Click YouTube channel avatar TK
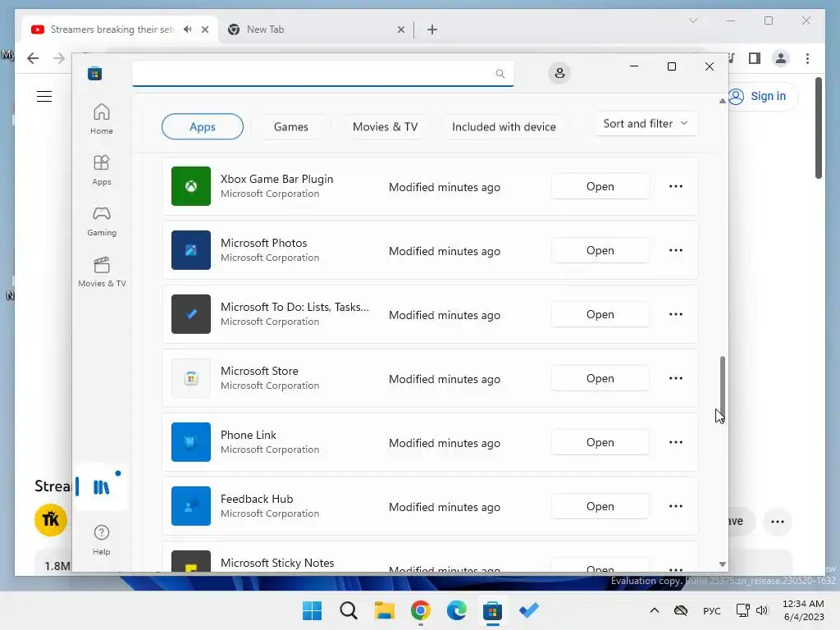Image resolution: width=840 pixels, height=630 pixels. coord(51,519)
